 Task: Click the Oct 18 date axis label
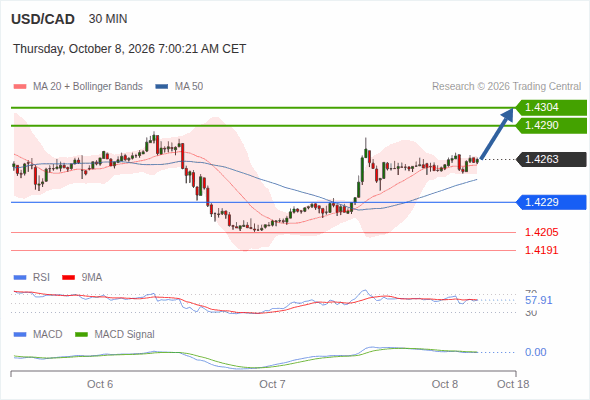[x=513, y=384]
